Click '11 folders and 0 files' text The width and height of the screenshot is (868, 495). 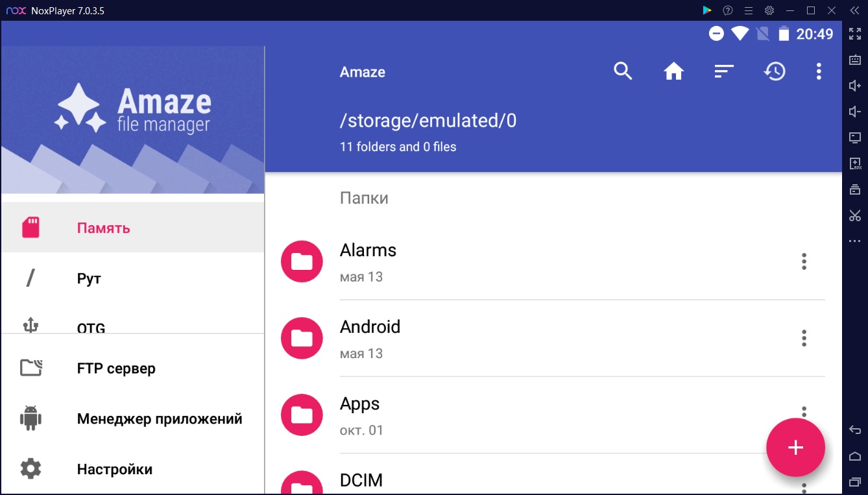pyautogui.click(x=398, y=147)
